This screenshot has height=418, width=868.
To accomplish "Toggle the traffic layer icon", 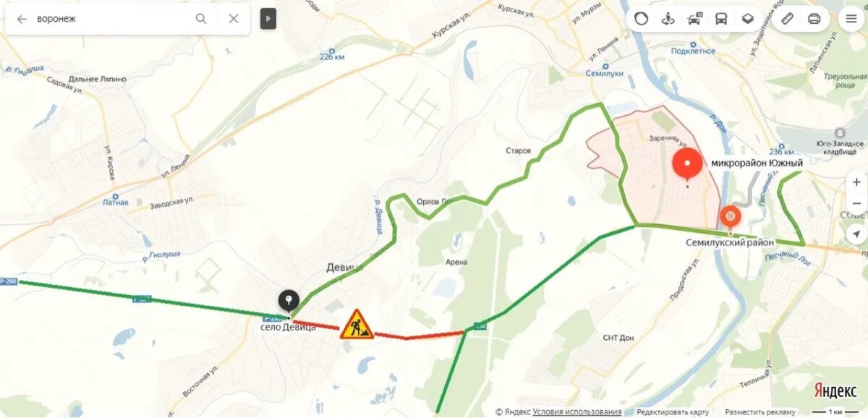I will [x=641, y=19].
